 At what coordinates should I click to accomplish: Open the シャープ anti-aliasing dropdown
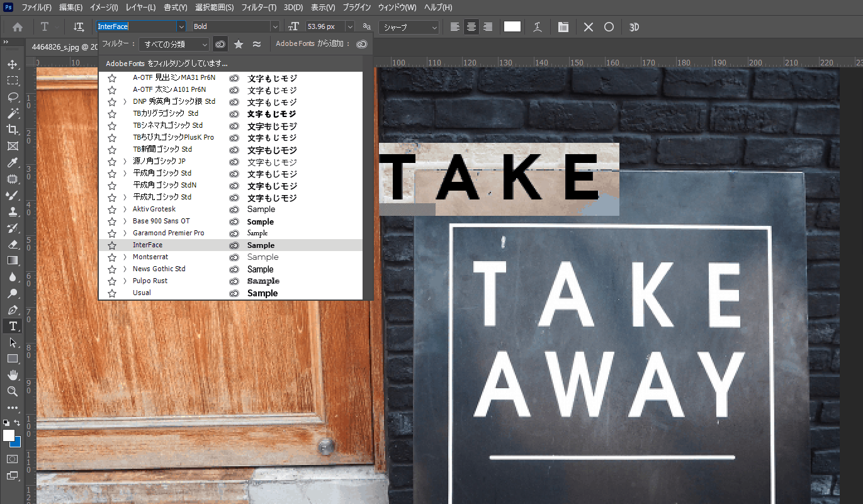point(409,27)
